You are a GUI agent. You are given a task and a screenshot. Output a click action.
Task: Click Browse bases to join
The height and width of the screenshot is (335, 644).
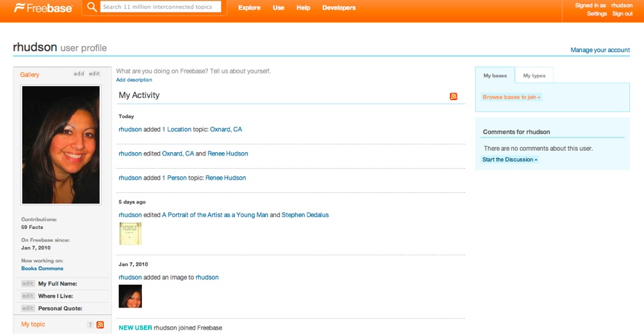point(511,97)
